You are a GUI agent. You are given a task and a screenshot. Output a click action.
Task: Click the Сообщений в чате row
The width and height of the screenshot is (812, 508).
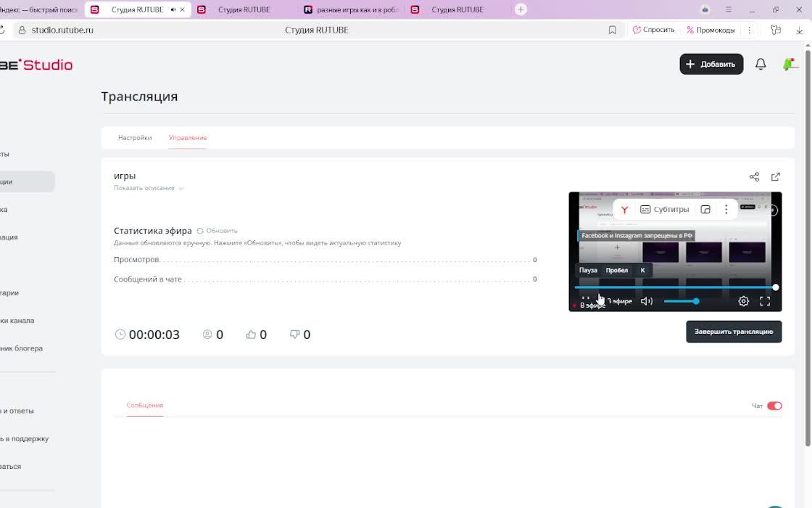(x=326, y=279)
